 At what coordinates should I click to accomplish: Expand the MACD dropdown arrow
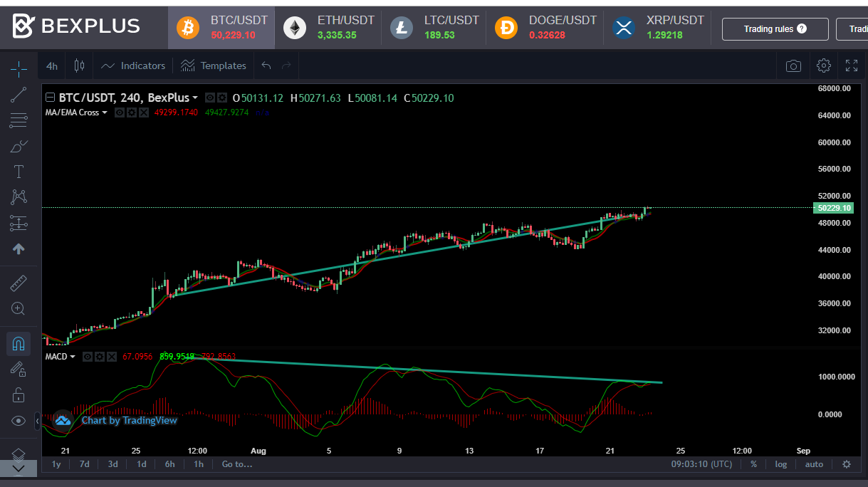[73, 356]
